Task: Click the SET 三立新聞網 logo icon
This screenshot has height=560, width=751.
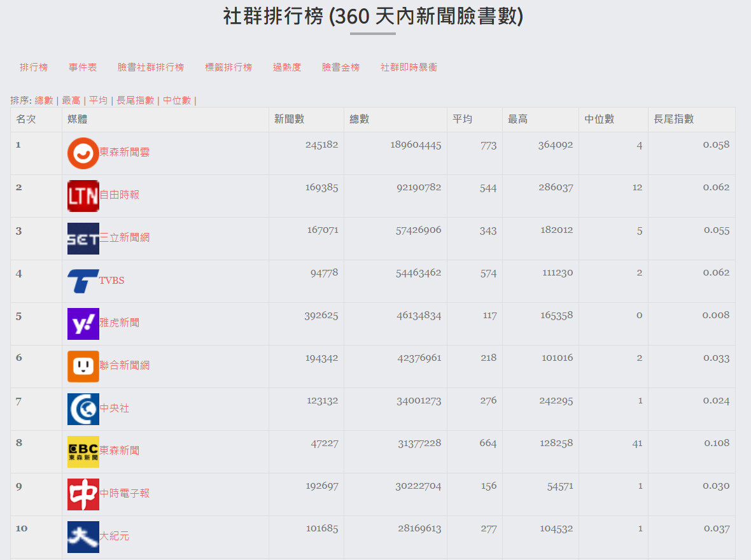Action: coord(83,239)
